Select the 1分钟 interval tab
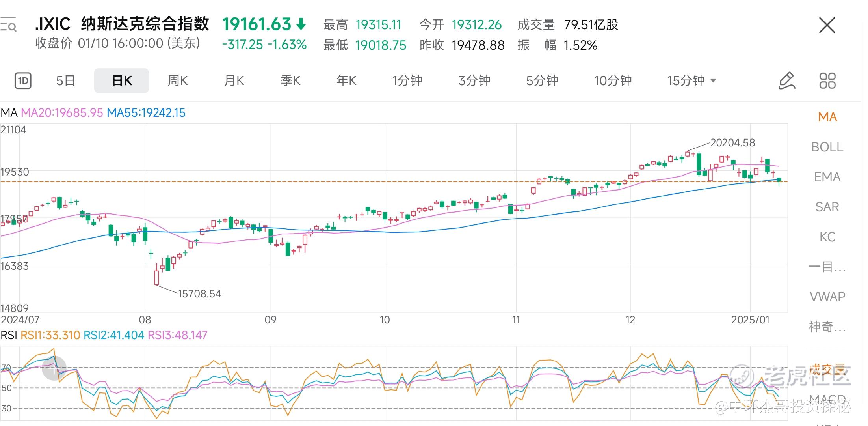868x426 pixels. pyautogui.click(x=407, y=81)
